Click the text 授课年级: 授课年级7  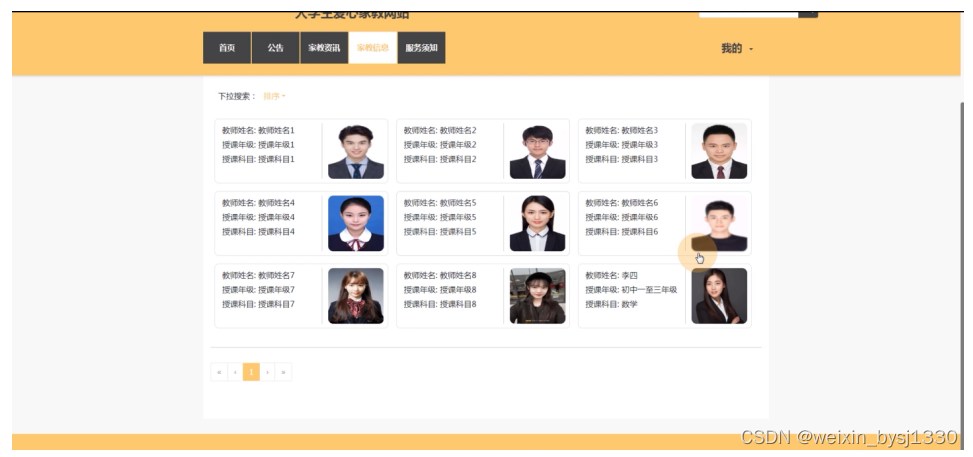[x=258, y=290]
